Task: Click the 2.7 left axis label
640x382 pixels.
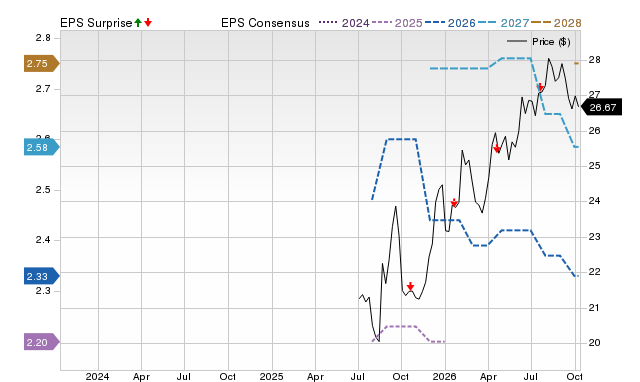Action: pos(43,89)
